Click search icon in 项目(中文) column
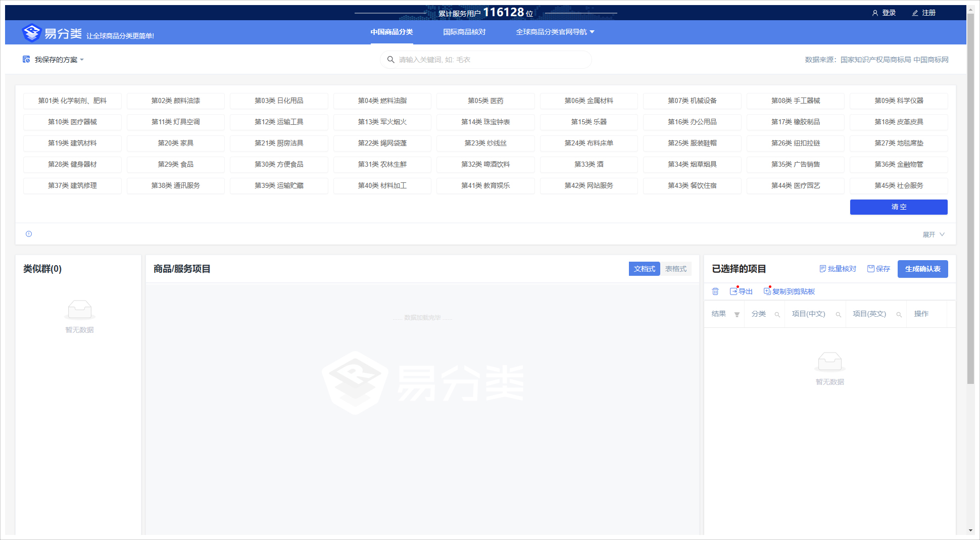Screen dimensions: 980x540 click(x=839, y=315)
